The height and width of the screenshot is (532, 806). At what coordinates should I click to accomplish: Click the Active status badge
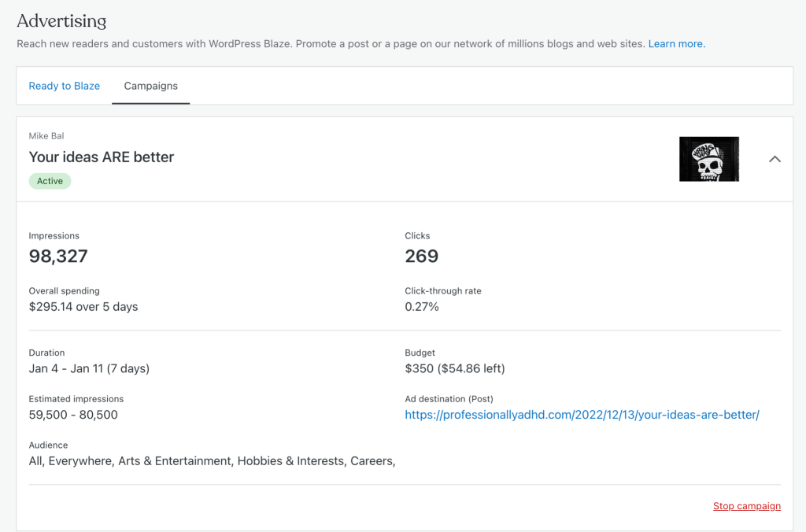(x=50, y=181)
